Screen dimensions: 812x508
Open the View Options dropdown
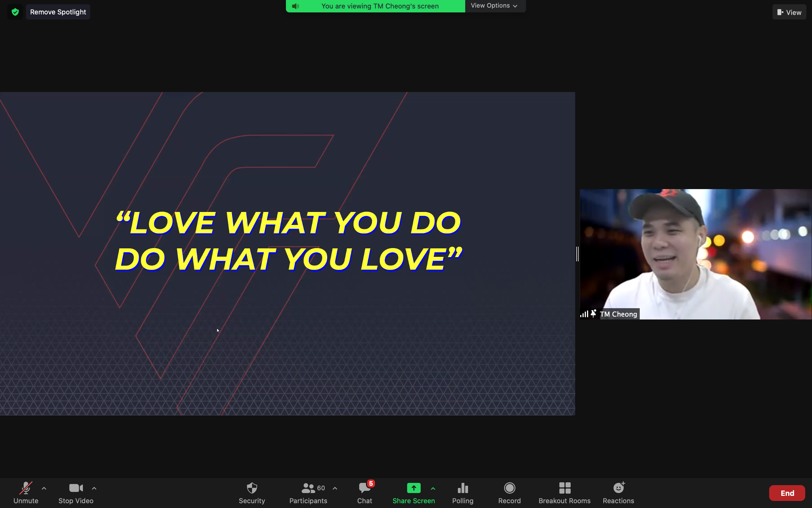[x=495, y=6]
